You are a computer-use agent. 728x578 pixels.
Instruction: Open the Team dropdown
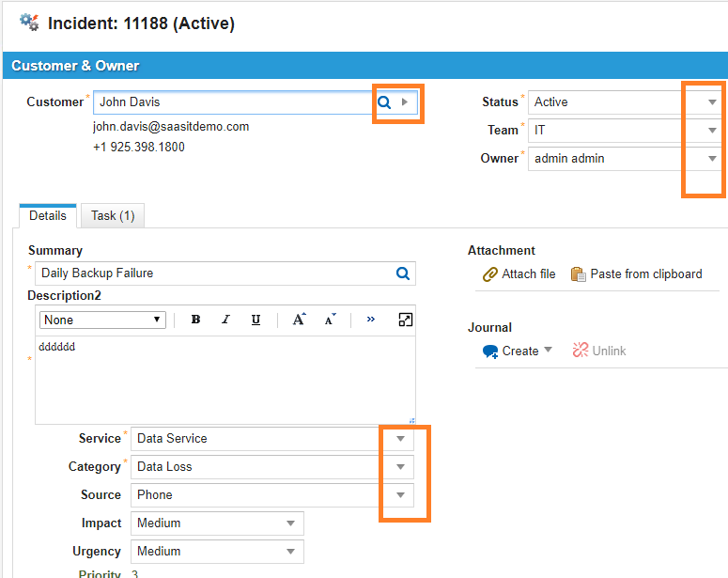click(712, 131)
